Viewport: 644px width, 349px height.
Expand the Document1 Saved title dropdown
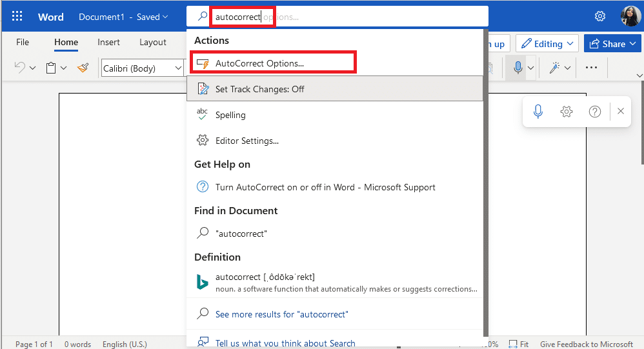[165, 17]
